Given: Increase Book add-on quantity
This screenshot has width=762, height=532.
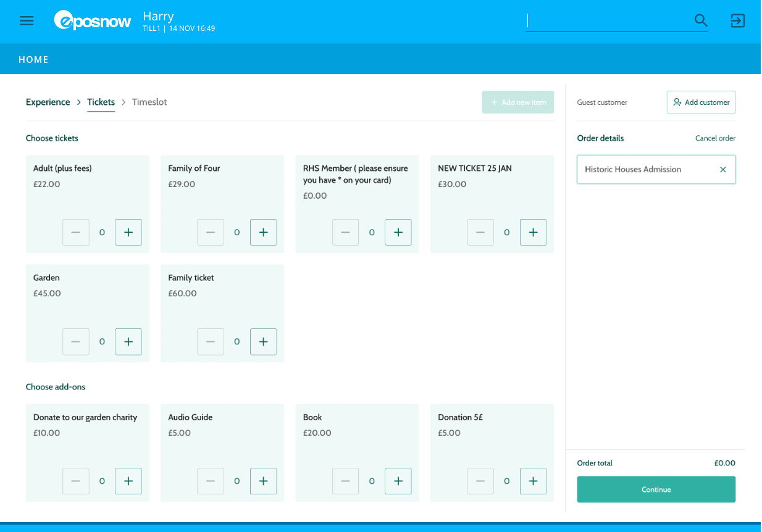Looking at the screenshot, I should 398,481.
